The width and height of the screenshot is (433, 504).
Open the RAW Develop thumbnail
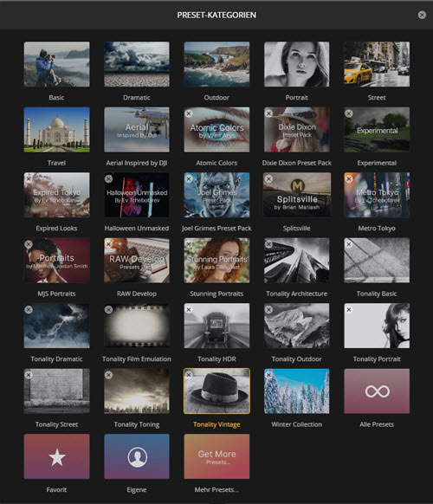[x=137, y=261]
